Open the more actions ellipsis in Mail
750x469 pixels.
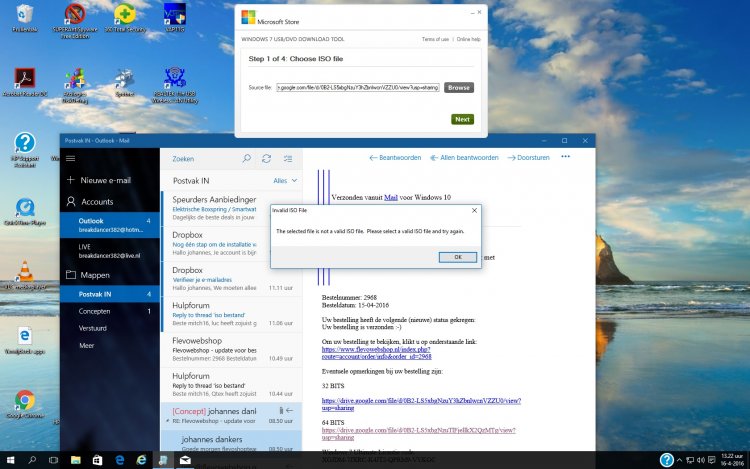tap(565, 157)
